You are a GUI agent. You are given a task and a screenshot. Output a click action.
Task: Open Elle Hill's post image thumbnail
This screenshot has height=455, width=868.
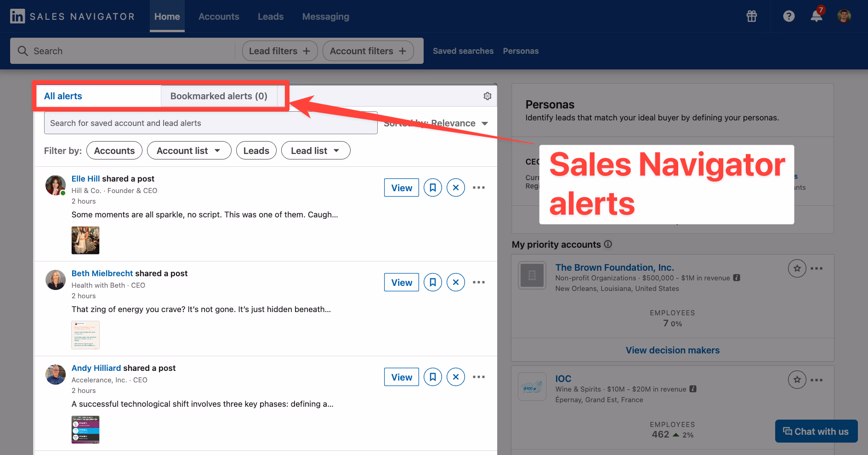click(x=85, y=240)
